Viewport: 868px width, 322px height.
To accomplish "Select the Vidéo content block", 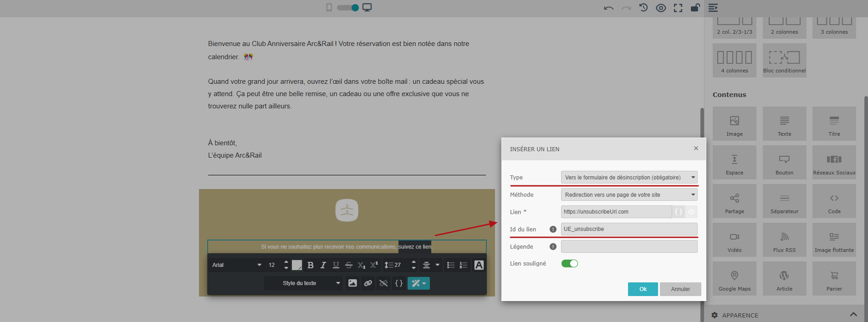I will (x=735, y=240).
